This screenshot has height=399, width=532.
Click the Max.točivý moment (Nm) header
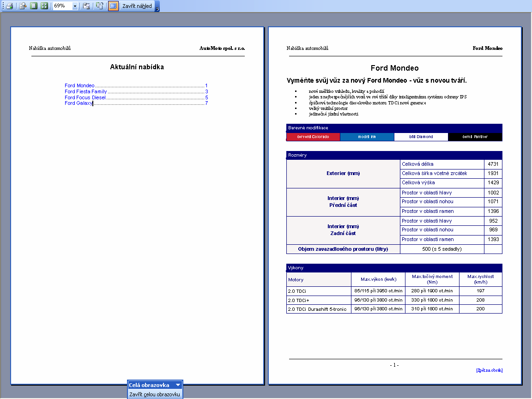point(432,279)
